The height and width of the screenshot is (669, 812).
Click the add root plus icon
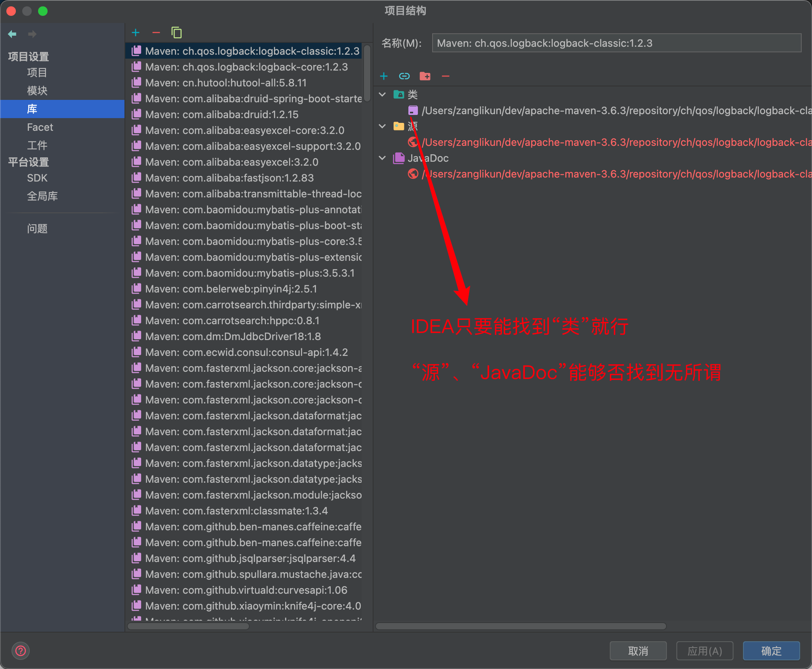pyautogui.click(x=383, y=76)
